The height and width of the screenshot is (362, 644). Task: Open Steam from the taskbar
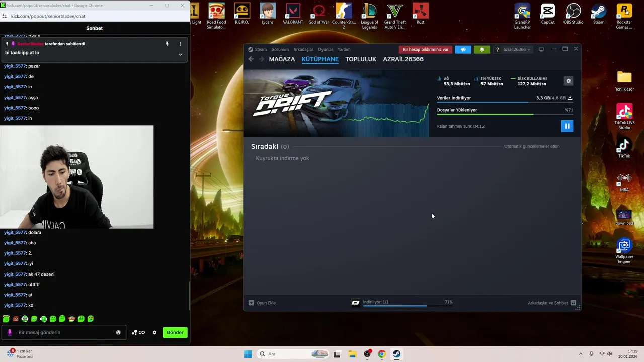396,354
